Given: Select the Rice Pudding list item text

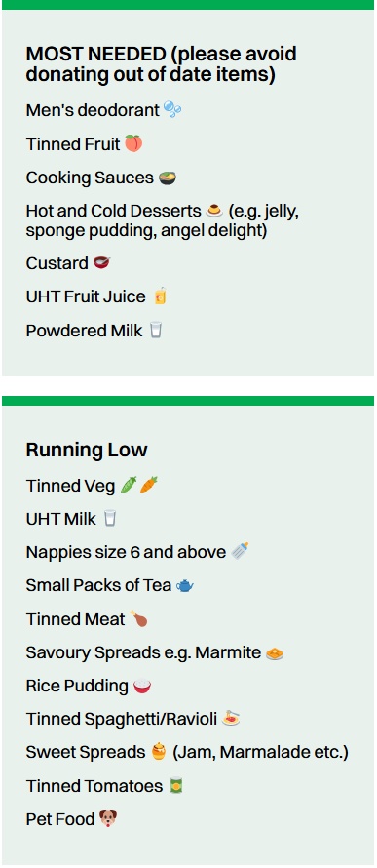Looking at the screenshot, I should 77,686.
